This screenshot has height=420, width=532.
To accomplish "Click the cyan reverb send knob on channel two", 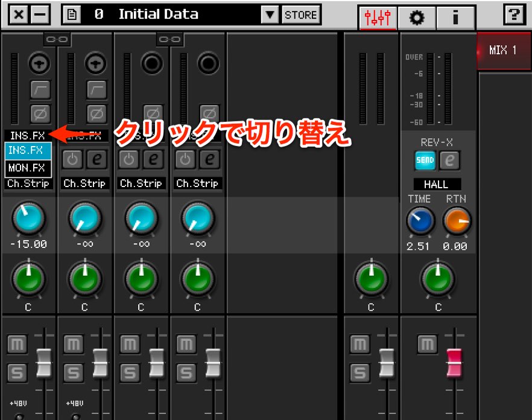I will [85, 218].
